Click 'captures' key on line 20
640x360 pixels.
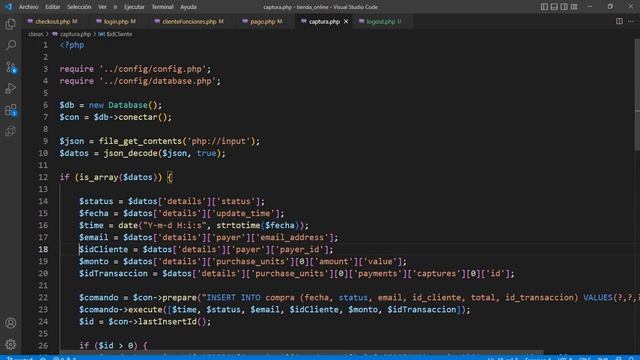(x=436, y=273)
